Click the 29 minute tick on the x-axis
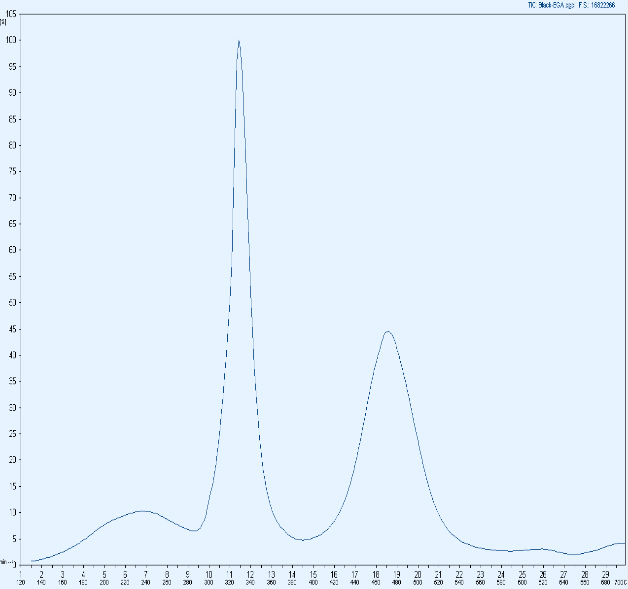The width and height of the screenshot is (628, 589). (x=605, y=573)
